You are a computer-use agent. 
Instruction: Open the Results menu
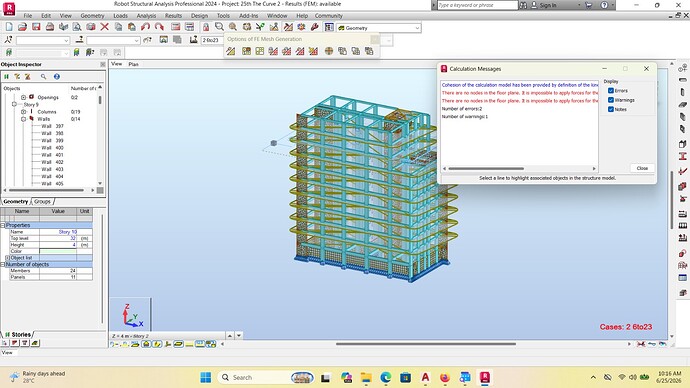(x=173, y=16)
